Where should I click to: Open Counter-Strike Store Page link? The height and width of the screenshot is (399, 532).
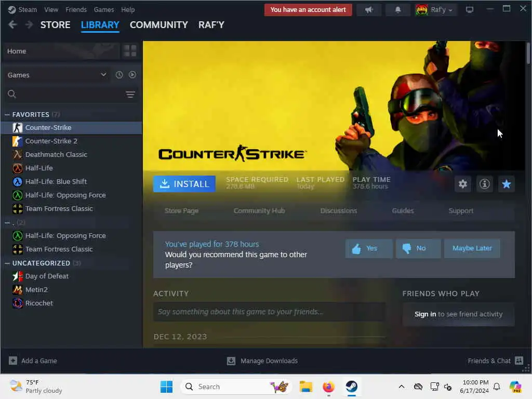(181, 211)
